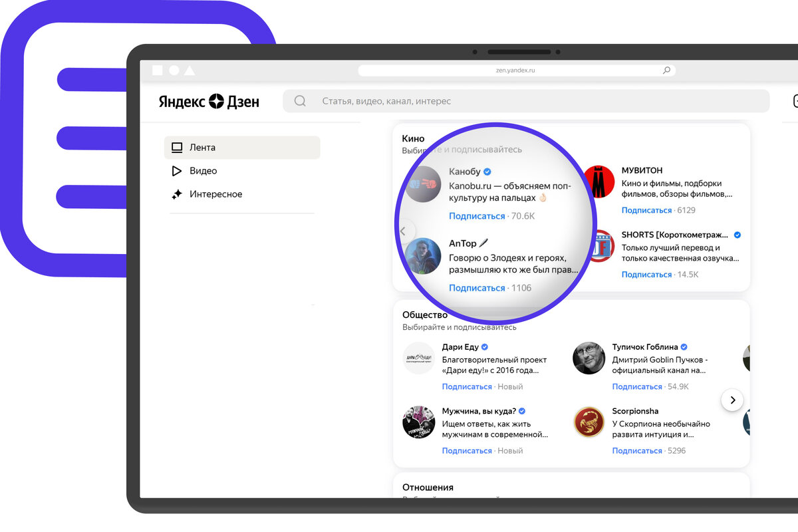Open the Канобу channel title
Screen dimensions: 798x532
(x=464, y=172)
